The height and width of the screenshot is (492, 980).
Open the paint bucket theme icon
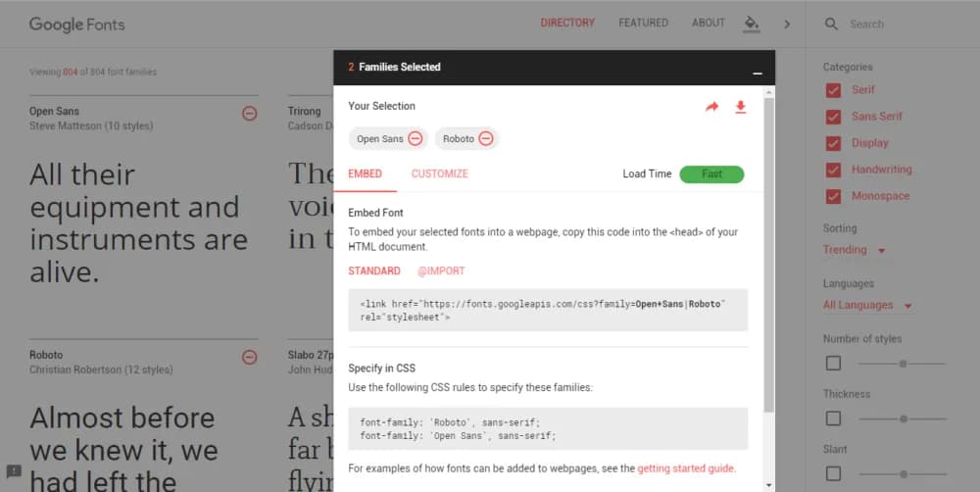coord(752,24)
